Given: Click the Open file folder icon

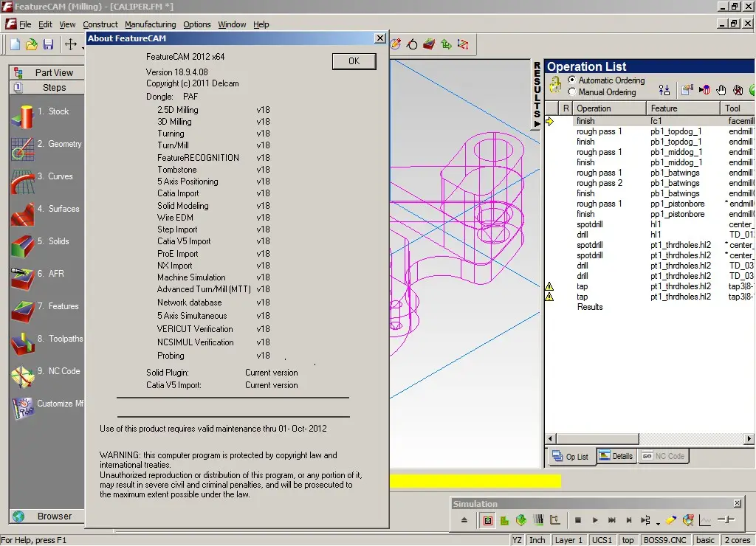Looking at the screenshot, I should [31, 44].
